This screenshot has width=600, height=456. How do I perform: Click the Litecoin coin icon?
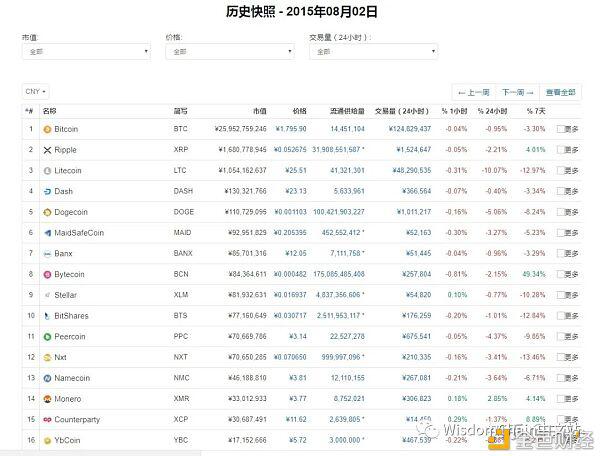click(x=47, y=171)
